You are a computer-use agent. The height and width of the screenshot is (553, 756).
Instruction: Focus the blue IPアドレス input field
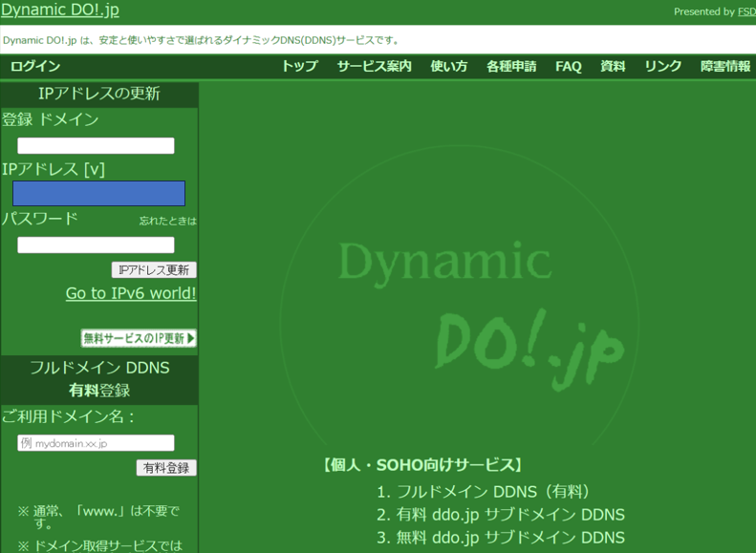point(98,194)
